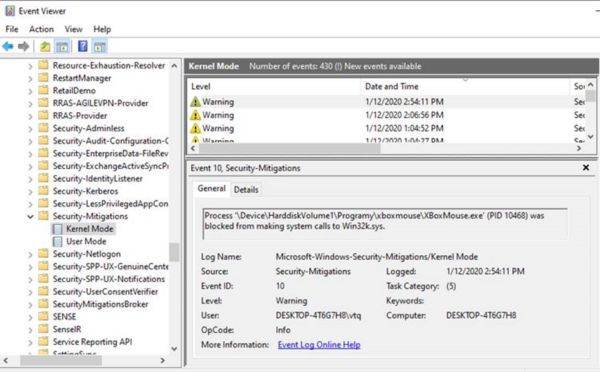Select the User Mode log
Image resolution: width=600 pixels, height=372 pixels.
click(x=86, y=241)
